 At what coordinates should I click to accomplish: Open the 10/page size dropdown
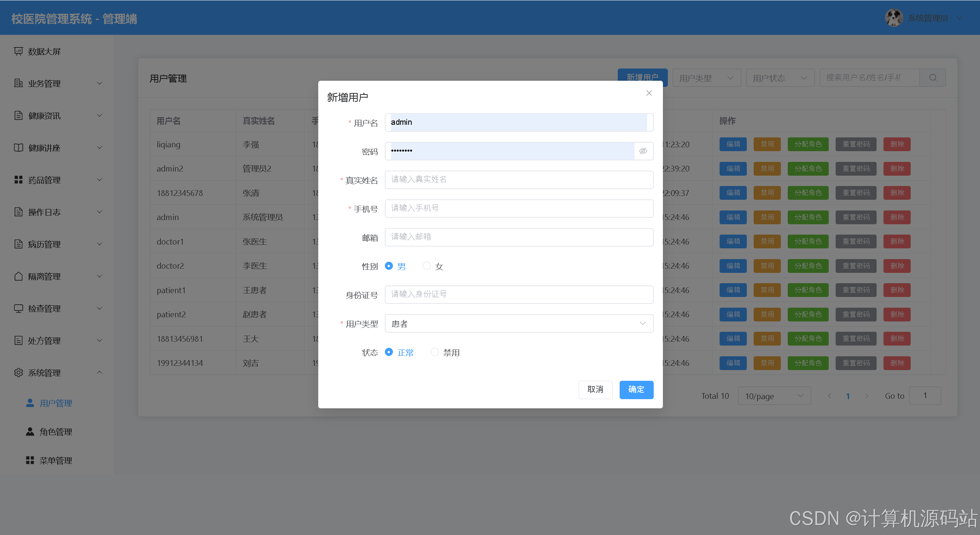click(774, 396)
